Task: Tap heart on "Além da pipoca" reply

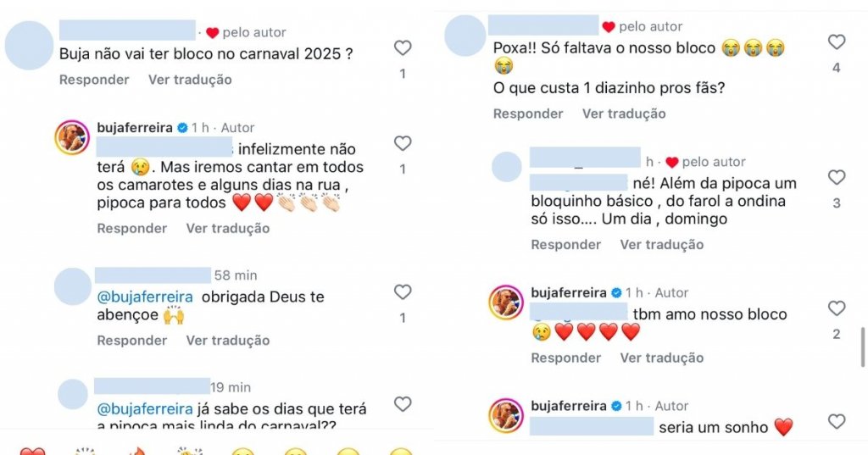Action: coord(837,177)
